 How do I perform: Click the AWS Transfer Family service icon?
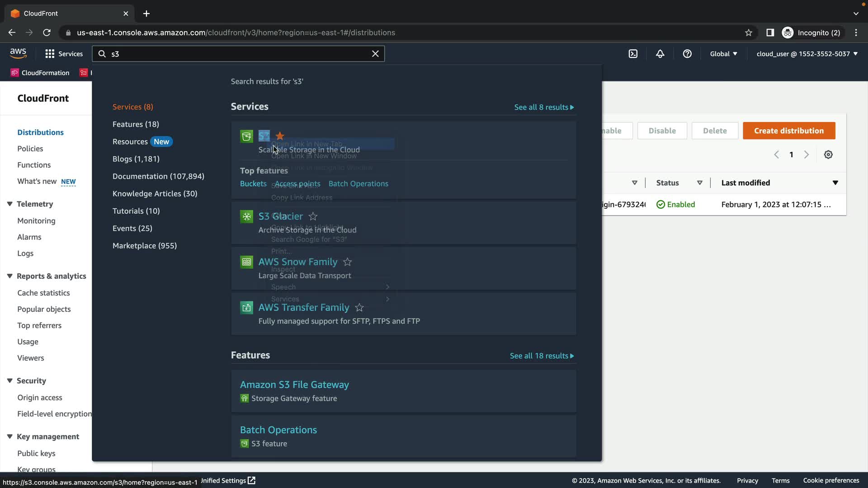(246, 308)
